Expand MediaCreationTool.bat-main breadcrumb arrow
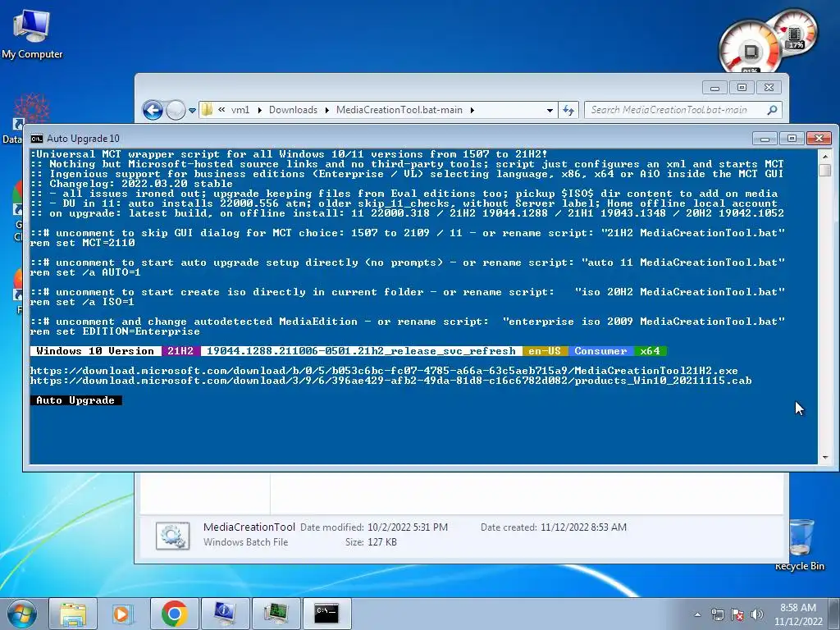840x630 pixels. (472, 111)
